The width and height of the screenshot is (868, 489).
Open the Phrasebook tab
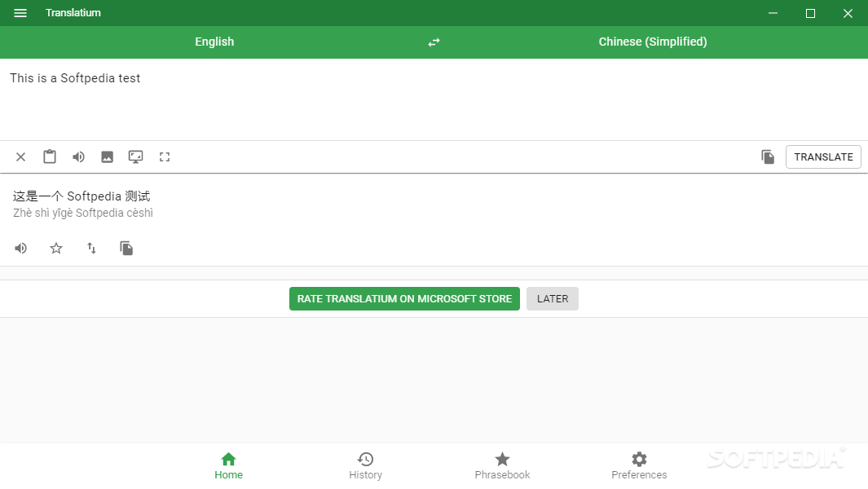(502, 466)
